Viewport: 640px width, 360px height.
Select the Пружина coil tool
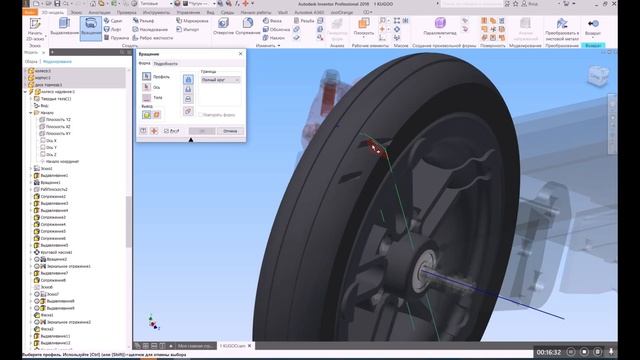(x=116, y=38)
